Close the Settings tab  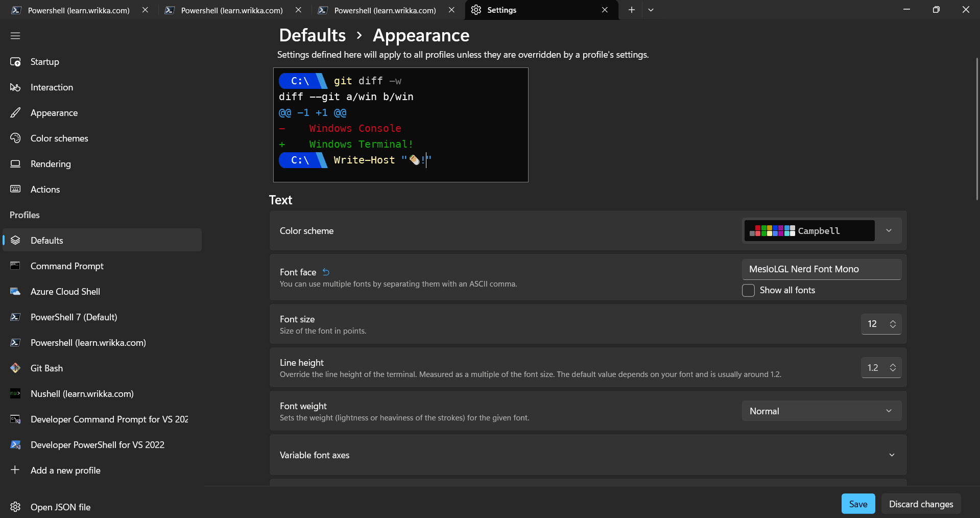pos(605,10)
